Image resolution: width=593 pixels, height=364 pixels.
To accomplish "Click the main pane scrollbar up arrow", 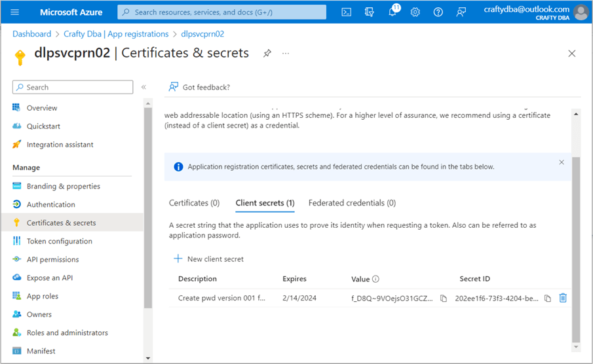I will coord(576,114).
